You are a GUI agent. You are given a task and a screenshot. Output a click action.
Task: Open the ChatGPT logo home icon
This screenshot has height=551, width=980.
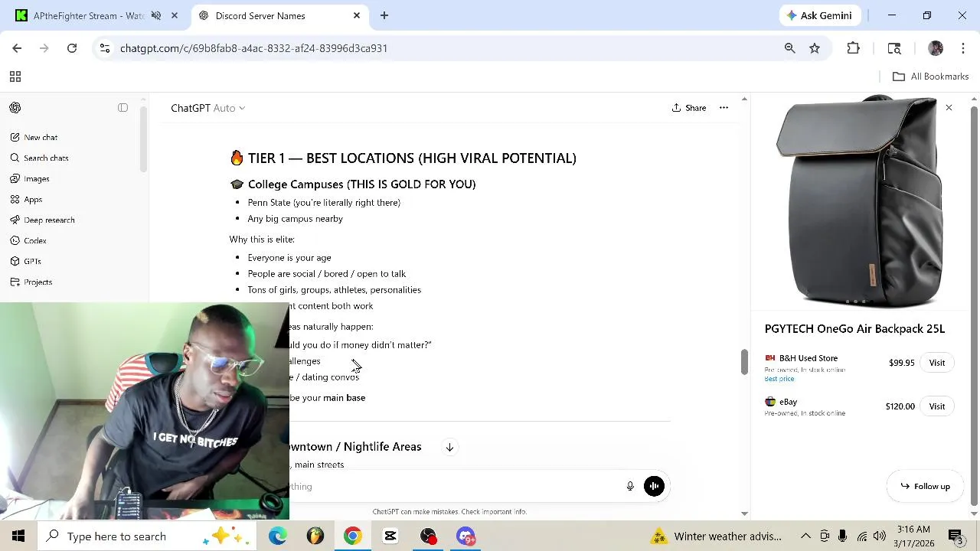click(15, 108)
